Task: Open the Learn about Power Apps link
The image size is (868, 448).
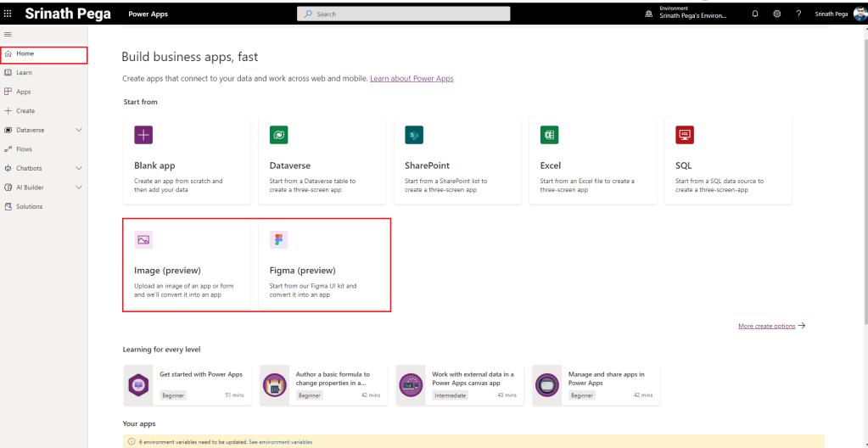Action: click(412, 79)
